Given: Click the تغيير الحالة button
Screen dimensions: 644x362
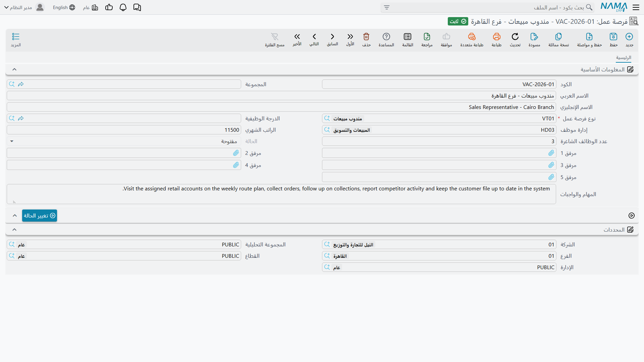Looking at the screenshot, I should (x=40, y=216).
